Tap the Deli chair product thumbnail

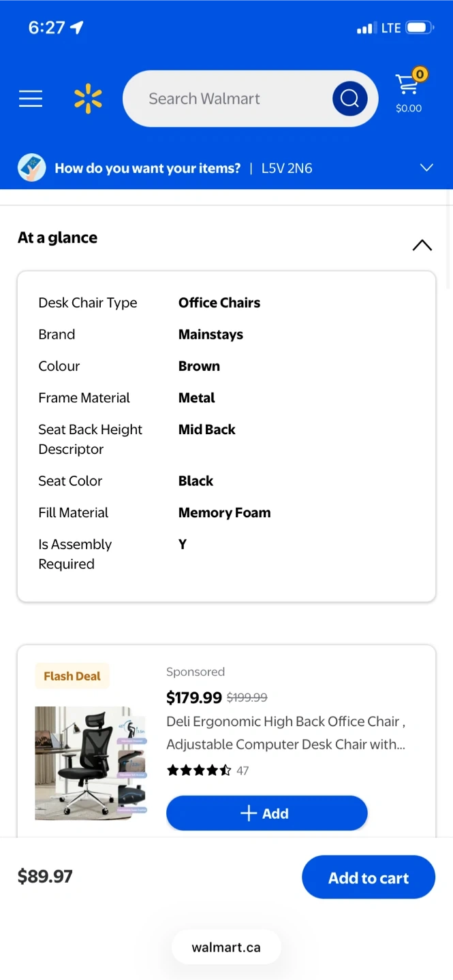91,762
